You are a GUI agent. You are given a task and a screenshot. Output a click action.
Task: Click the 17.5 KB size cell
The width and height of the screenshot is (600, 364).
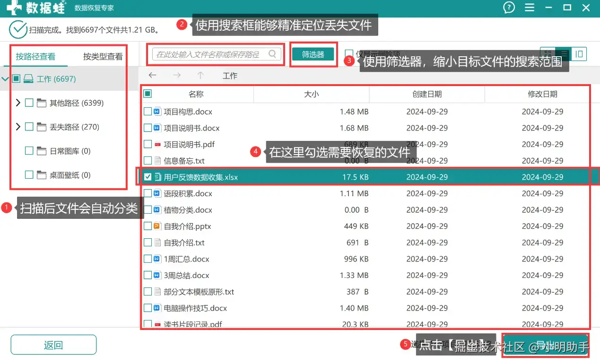[x=356, y=177]
